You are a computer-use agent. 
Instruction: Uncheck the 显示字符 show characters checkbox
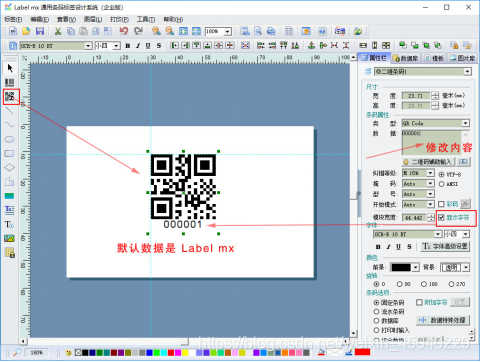(x=441, y=217)
